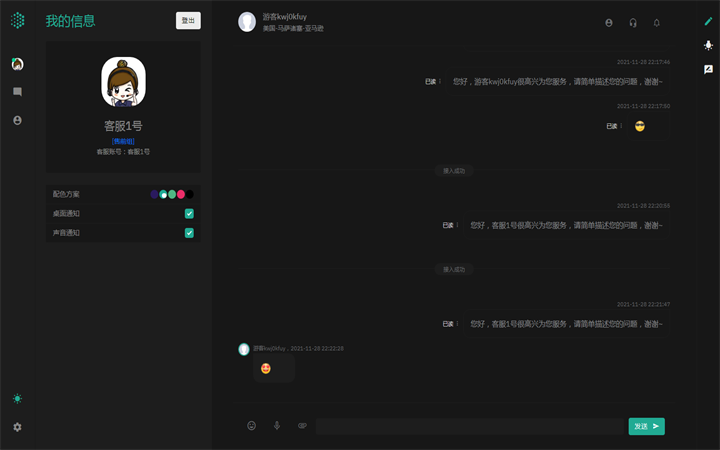720x450 pixels.
Task: Click the message text input field
Action: coord(470,426)
